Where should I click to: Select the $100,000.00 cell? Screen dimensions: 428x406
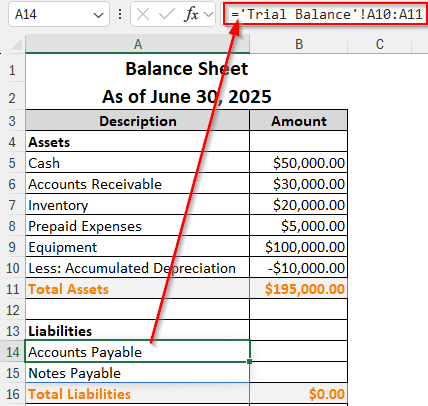(299, 247)
